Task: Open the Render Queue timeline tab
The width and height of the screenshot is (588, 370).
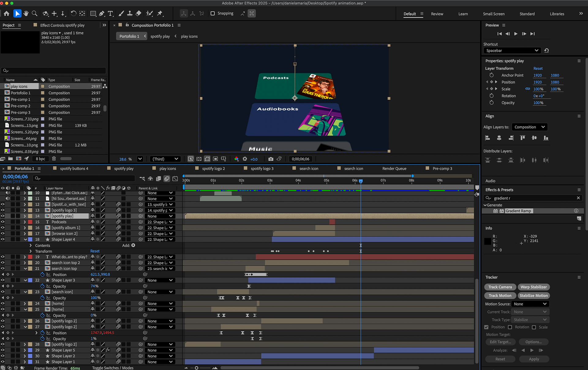Action: point(394,168)
